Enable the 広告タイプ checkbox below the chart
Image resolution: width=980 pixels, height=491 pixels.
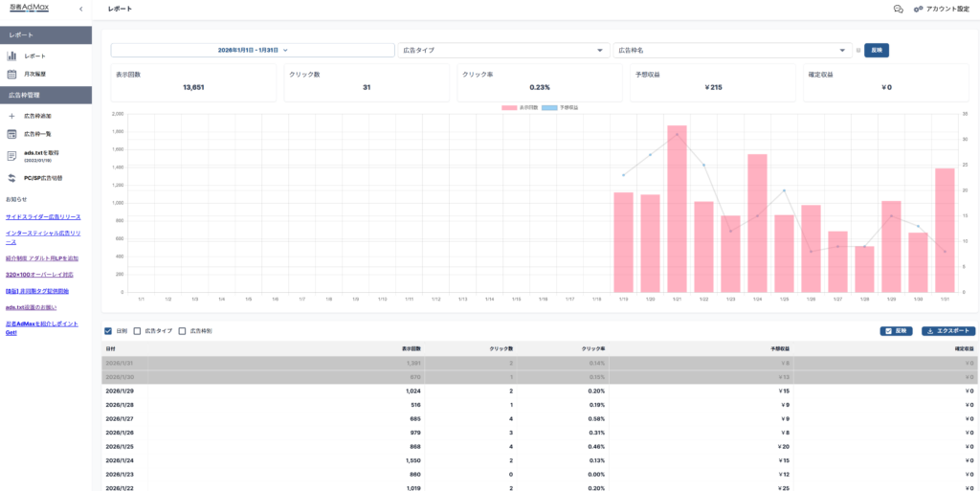pyautogui.click(x=137, y=331)
